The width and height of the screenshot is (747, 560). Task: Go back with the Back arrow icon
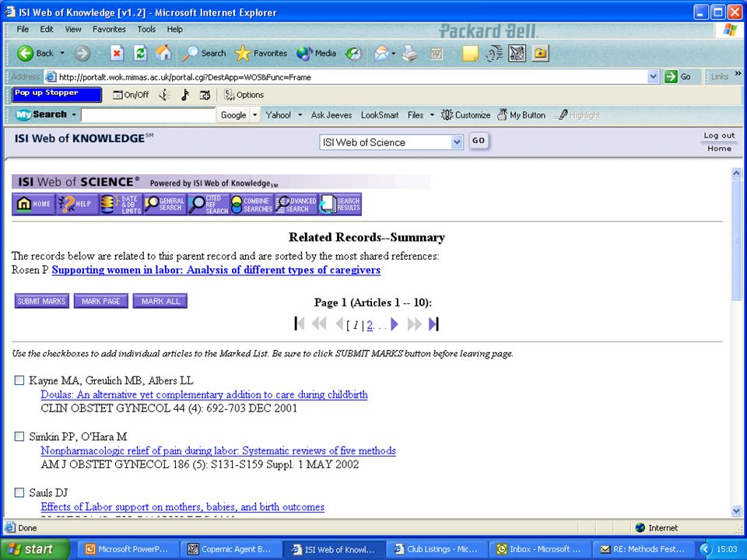tap(25, 54)
